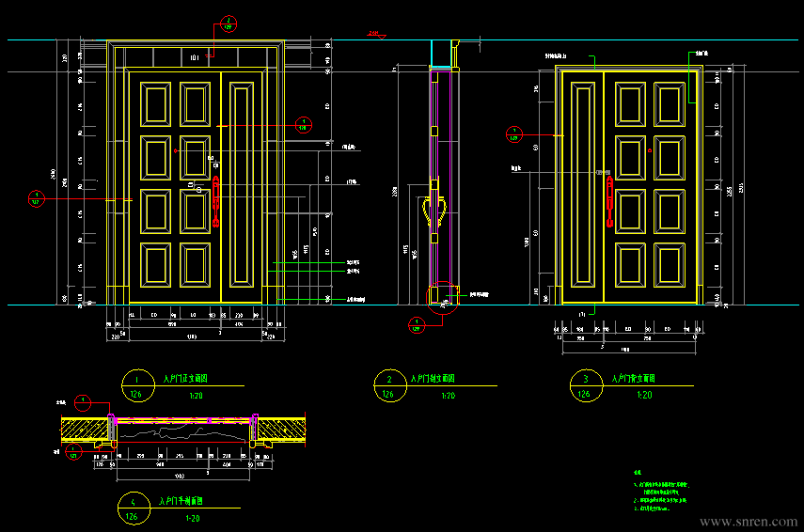The image size is (804, 532).
Task: Click red callout circle left of back elevation door
Action: 513,134
